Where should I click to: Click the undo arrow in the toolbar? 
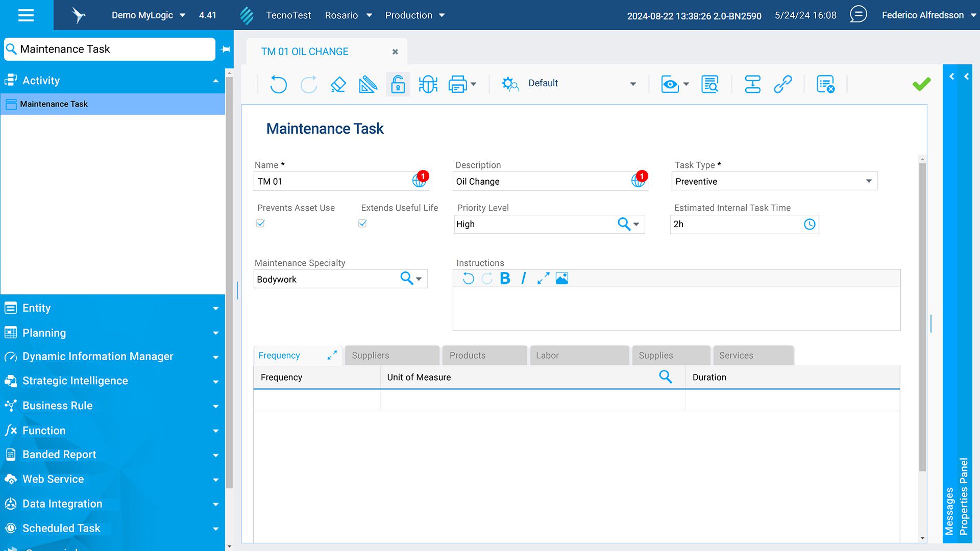coord(278,84)
